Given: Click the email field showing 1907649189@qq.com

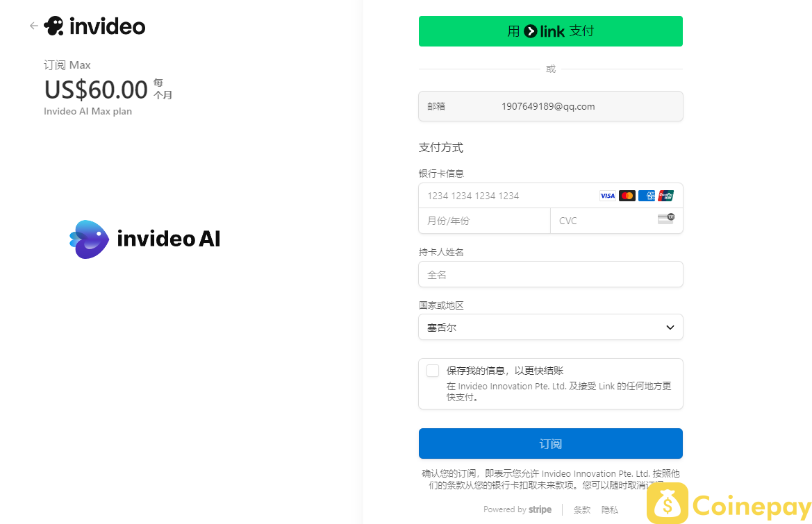Looking at the screenshot, I should click(551, 107).
